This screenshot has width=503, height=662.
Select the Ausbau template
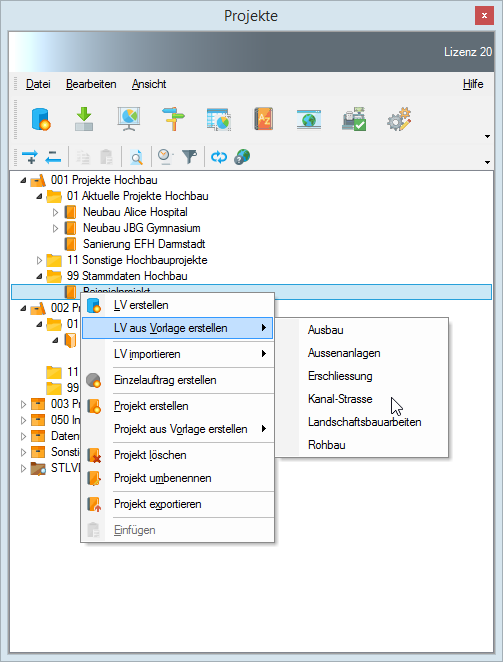click(x=362, y=330)
